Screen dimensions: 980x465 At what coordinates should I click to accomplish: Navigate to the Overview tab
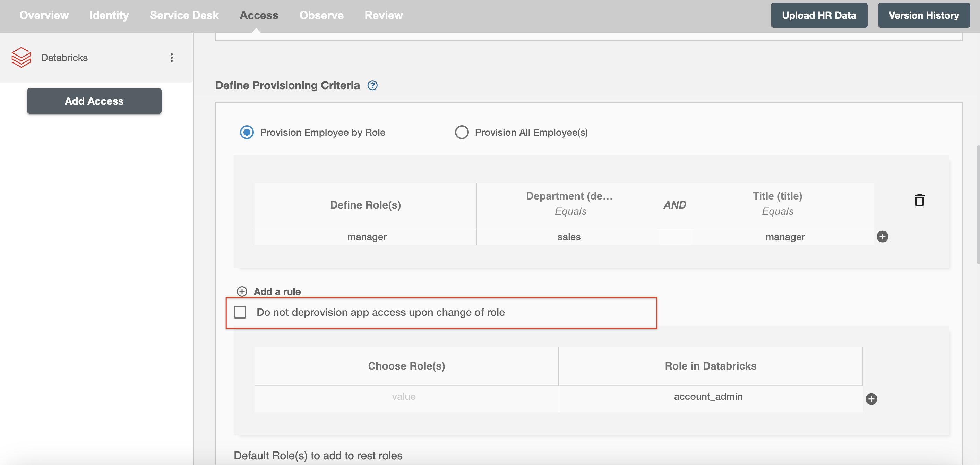44,15
